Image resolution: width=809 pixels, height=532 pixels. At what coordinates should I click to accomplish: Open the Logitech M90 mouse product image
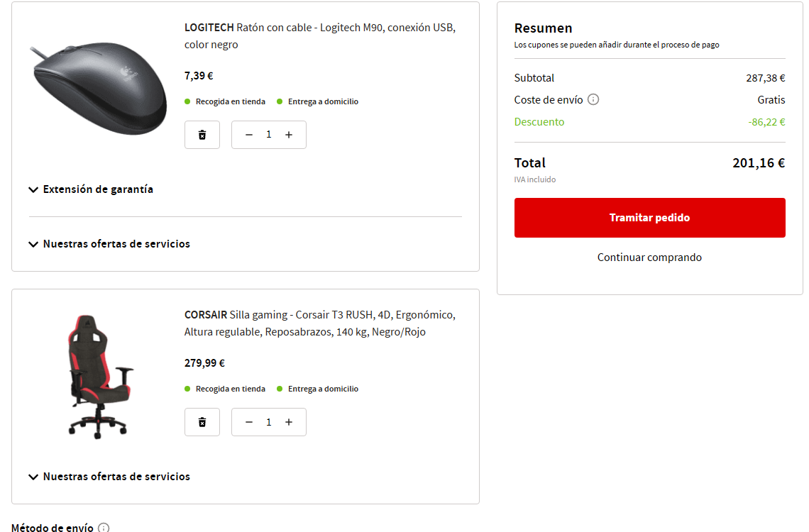[99, 89]
